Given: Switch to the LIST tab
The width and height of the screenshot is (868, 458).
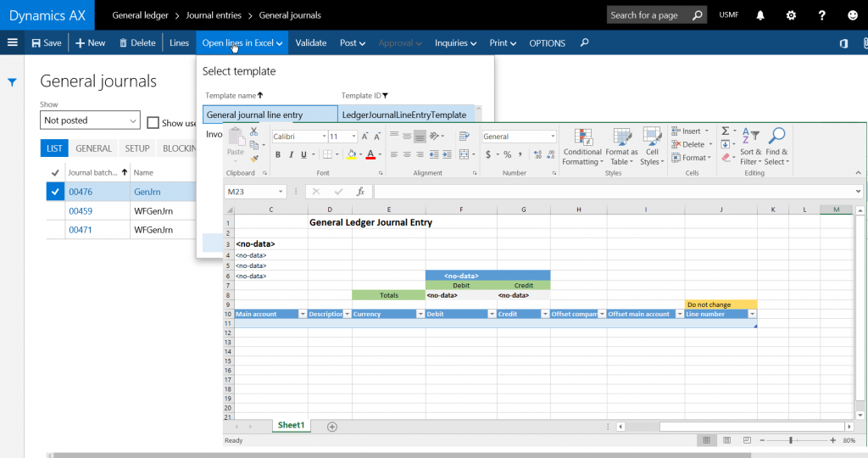Looking at the screenshot, I should (54, 148).
